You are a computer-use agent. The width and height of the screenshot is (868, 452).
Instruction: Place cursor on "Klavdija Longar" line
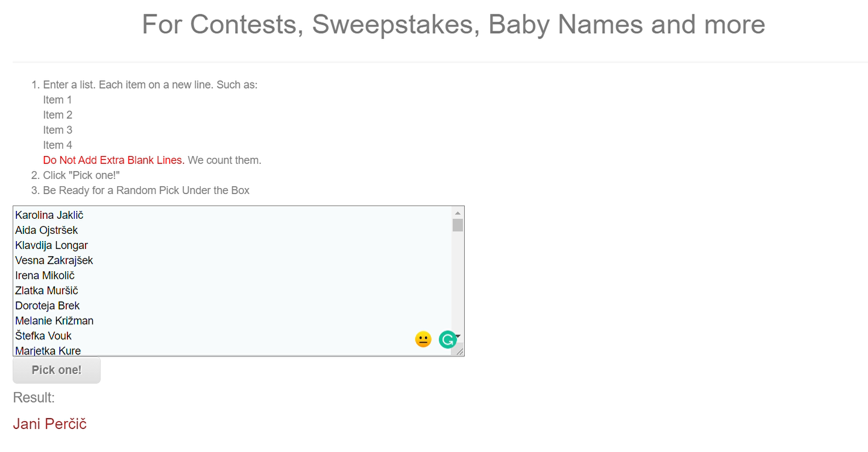[x=51, y=245]
